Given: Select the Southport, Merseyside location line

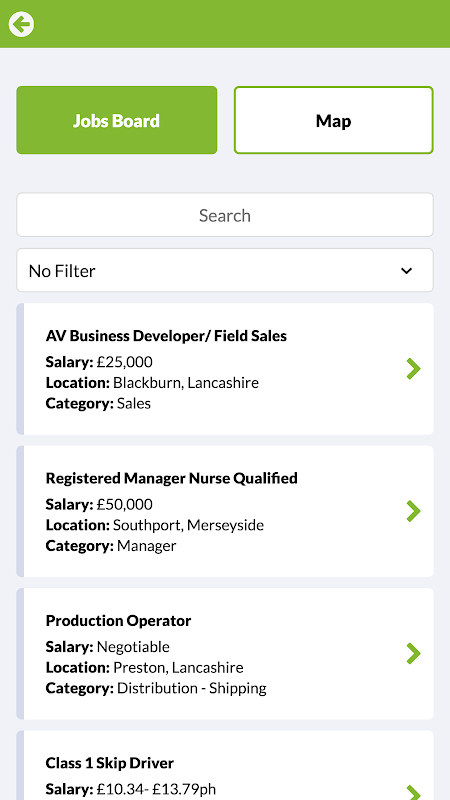Looking at the screenshot, I should pos(155,525).
